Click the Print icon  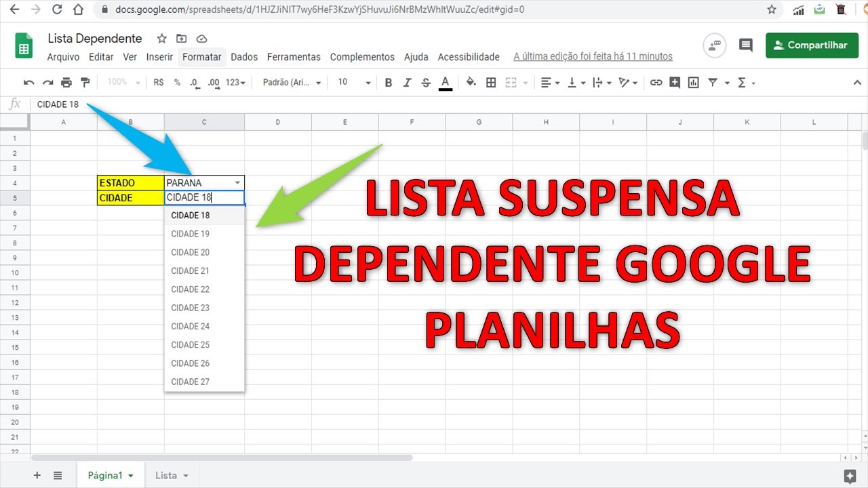[66, 83]
